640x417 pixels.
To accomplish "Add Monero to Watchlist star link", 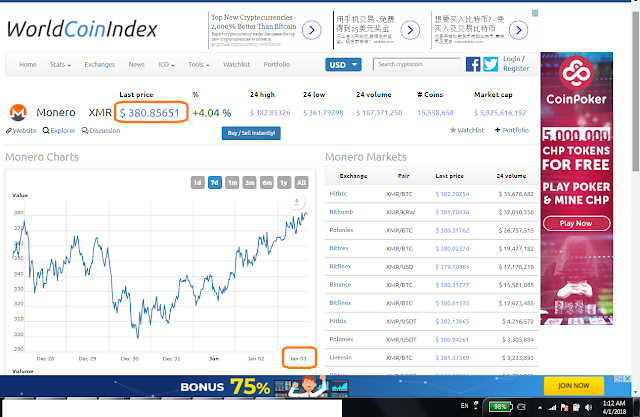I will (x=467, y=130).
